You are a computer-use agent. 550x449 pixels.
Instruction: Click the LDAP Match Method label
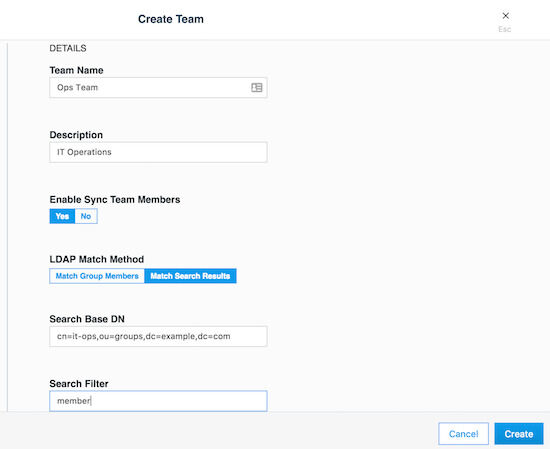tap(97, 259)
